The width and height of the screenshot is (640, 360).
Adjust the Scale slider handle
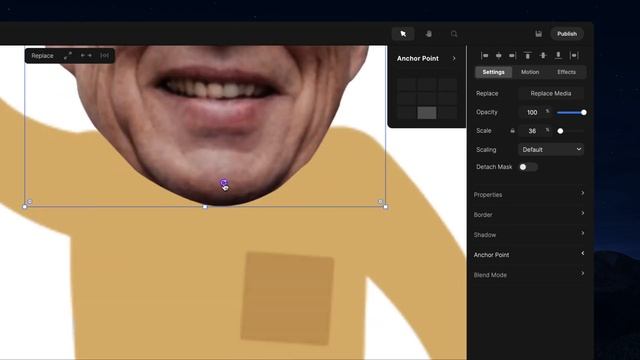[560, 131]
